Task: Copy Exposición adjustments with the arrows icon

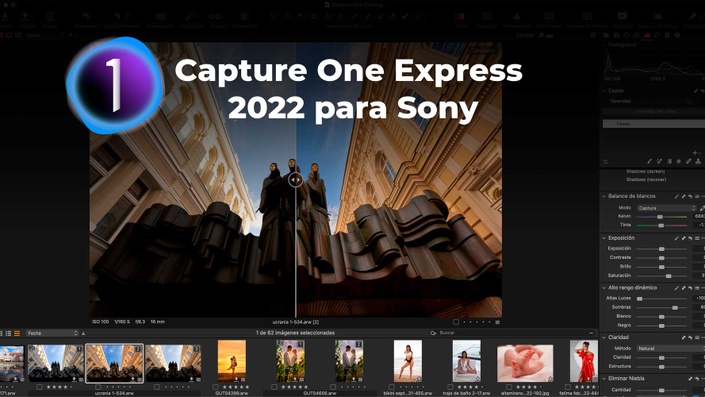Action: (683, 238)
